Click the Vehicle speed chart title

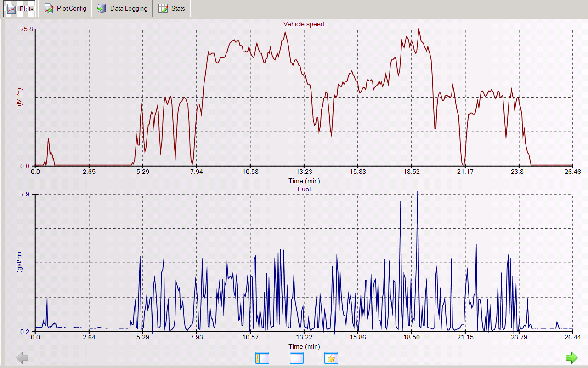[304, 24]
